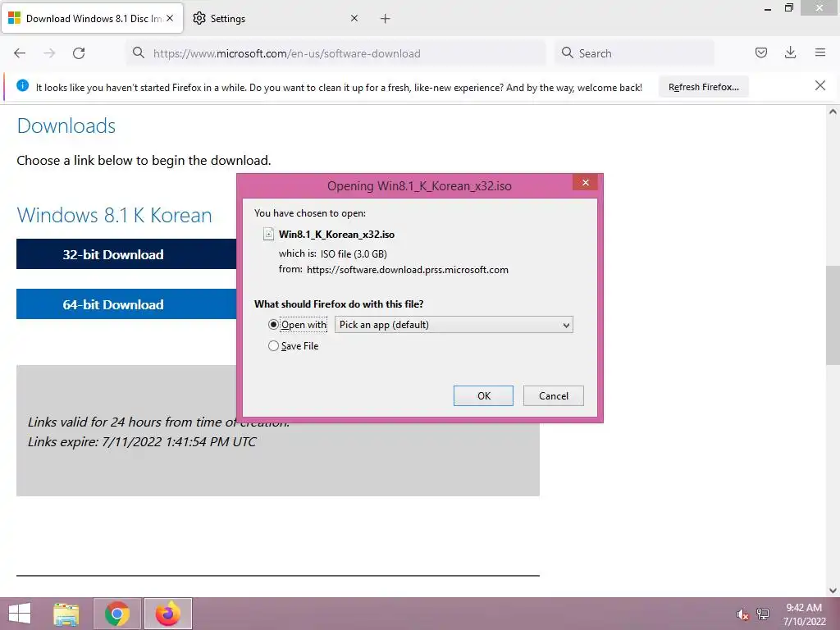Restore down the Firefox window
Screen dimensions: 840x630
[788, 8]
